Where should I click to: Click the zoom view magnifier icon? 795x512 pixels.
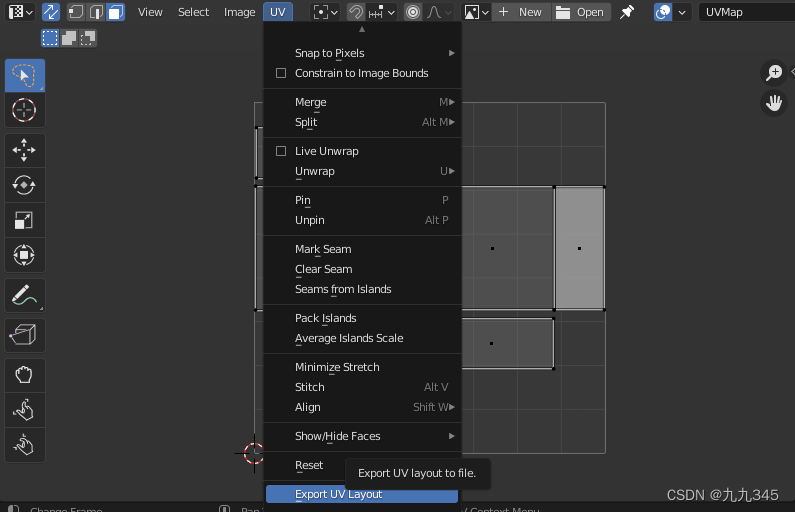coord(774,72)
